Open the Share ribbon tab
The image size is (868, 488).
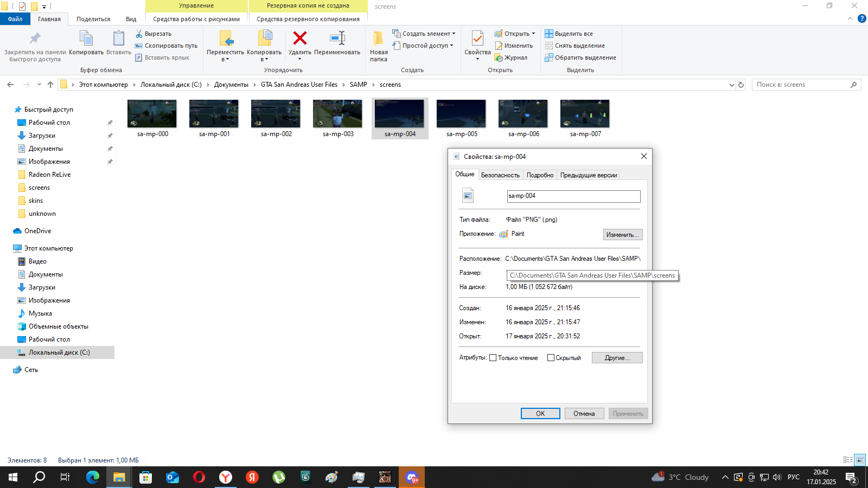93,19
